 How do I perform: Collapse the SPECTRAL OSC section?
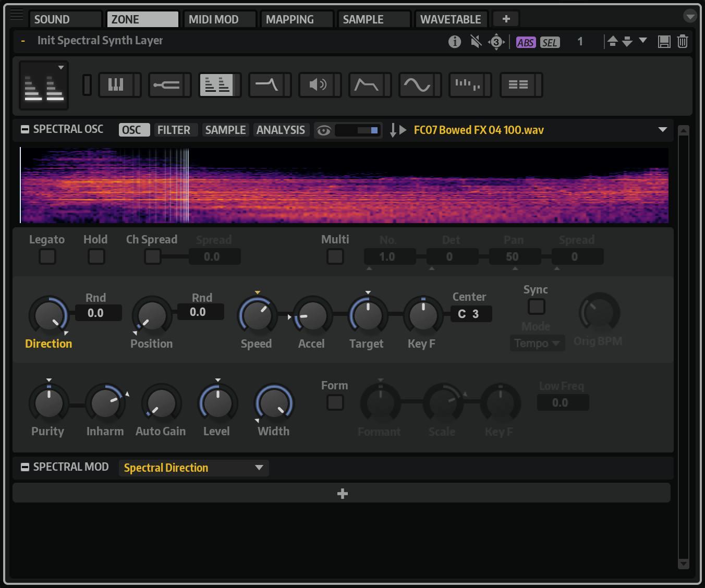tap(25, 129)
